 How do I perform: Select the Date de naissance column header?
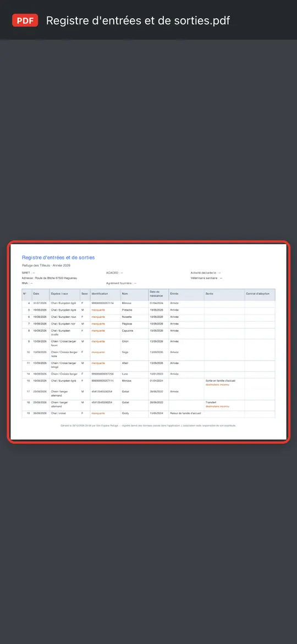click(x=156, y=294)
